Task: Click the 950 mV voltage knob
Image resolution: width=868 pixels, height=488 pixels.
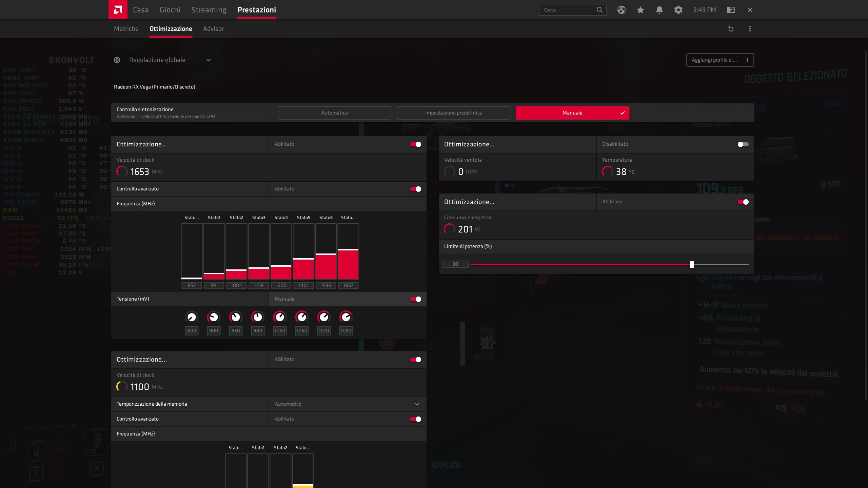Action: tap(236, 317)
